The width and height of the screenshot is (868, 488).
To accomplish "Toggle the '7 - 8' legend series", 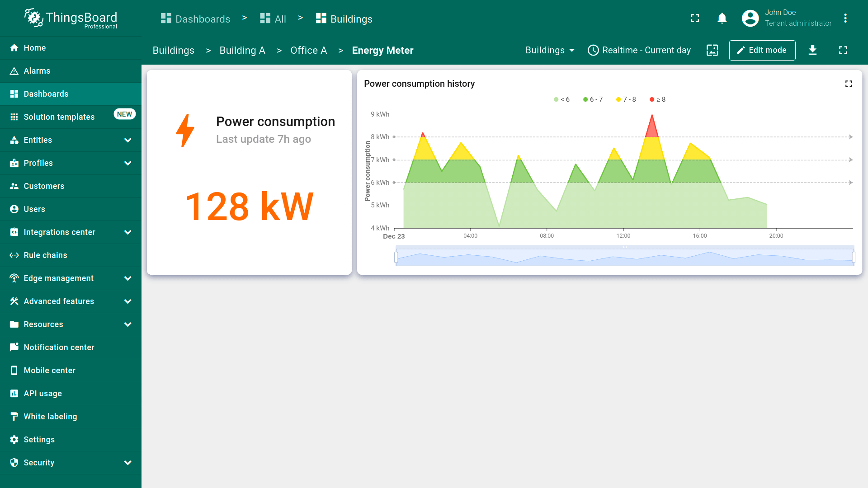I will coord(626,99).
